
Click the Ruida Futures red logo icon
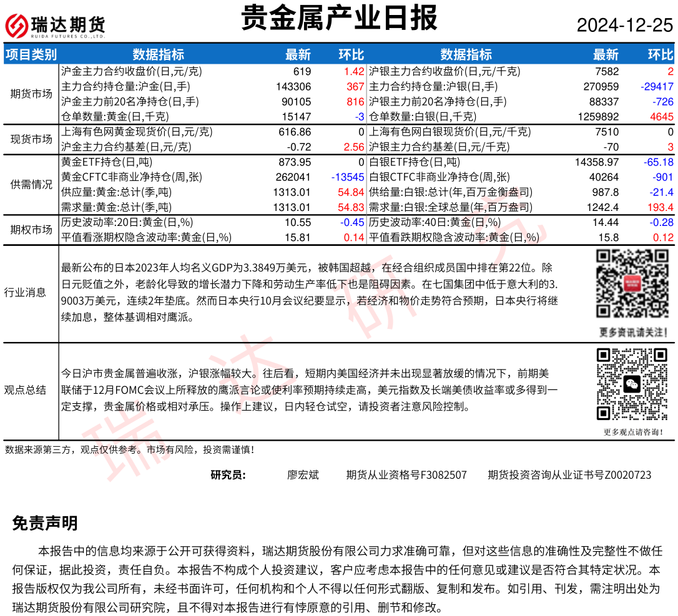point(16,26)
